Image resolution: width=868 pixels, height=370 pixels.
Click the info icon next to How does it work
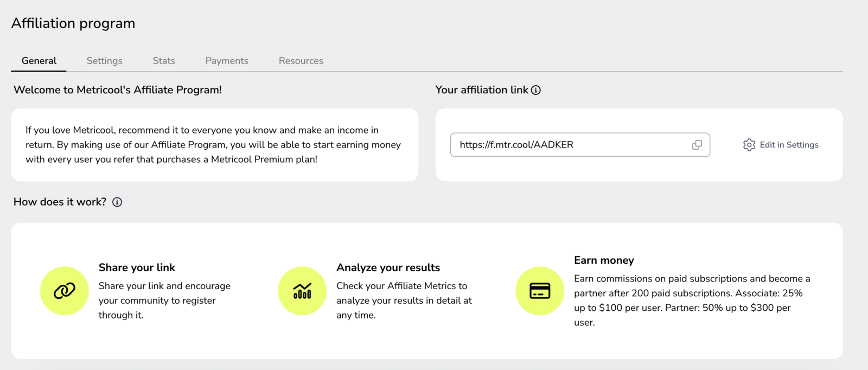click(117, 202)
